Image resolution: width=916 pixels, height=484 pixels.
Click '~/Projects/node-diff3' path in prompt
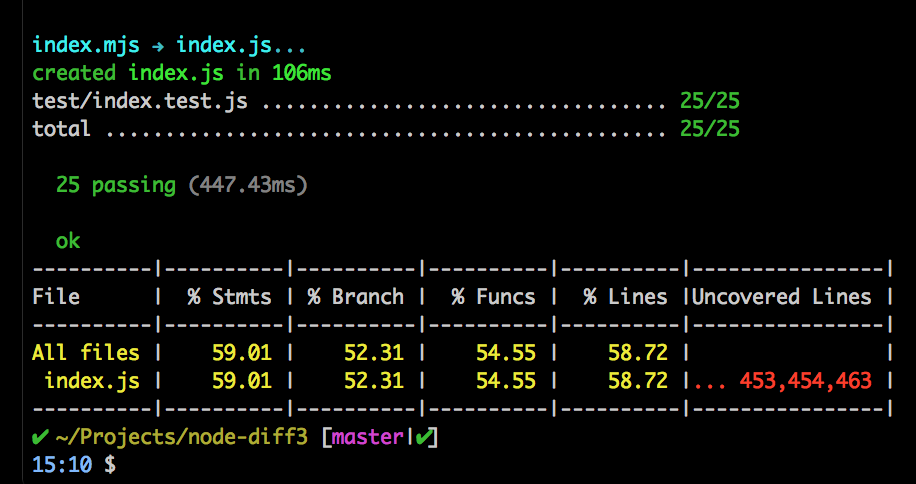click(181, 437)
